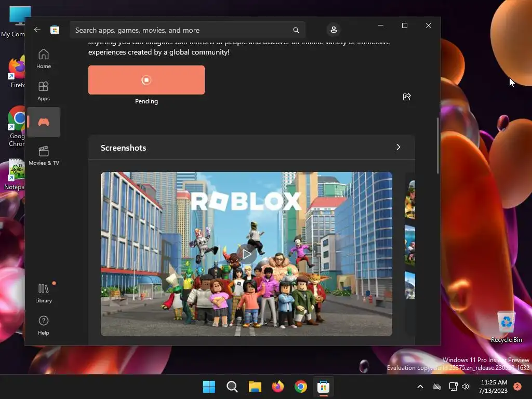Launch Firefox from the taskbar

278,387
